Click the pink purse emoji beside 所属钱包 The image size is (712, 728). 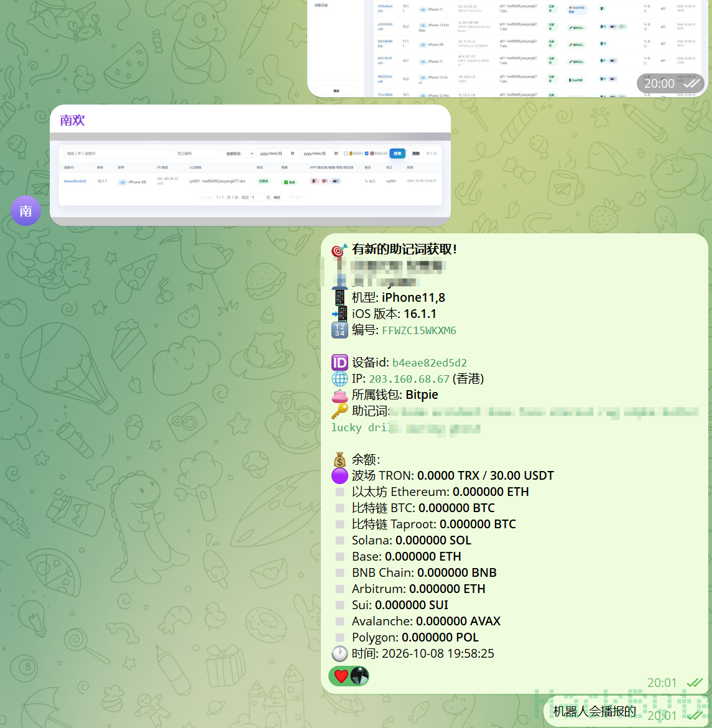(340, 395)
